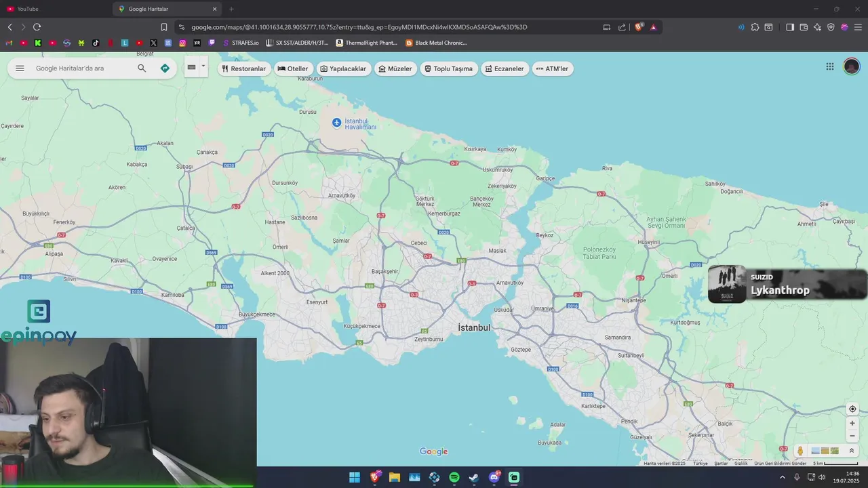Open the TikTok bookmark

click(96, 43)
